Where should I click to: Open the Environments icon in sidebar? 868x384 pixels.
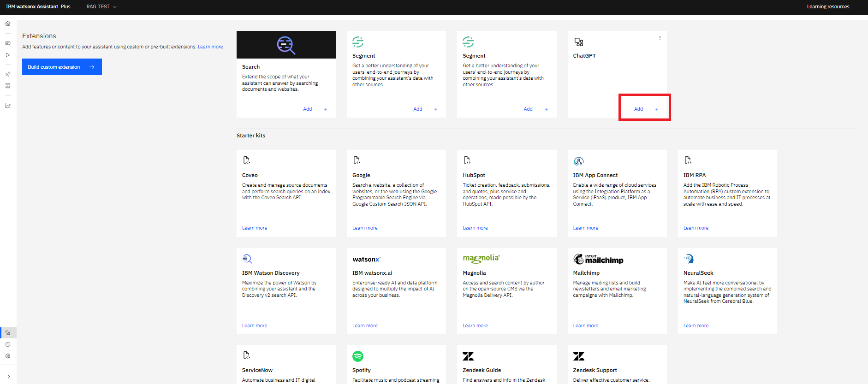point(8,86)
